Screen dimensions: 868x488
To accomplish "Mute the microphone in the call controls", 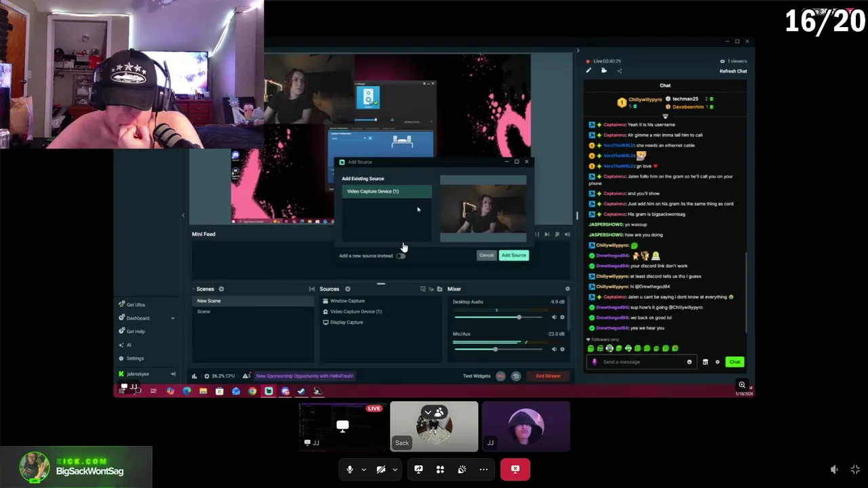I will [350, 469].
